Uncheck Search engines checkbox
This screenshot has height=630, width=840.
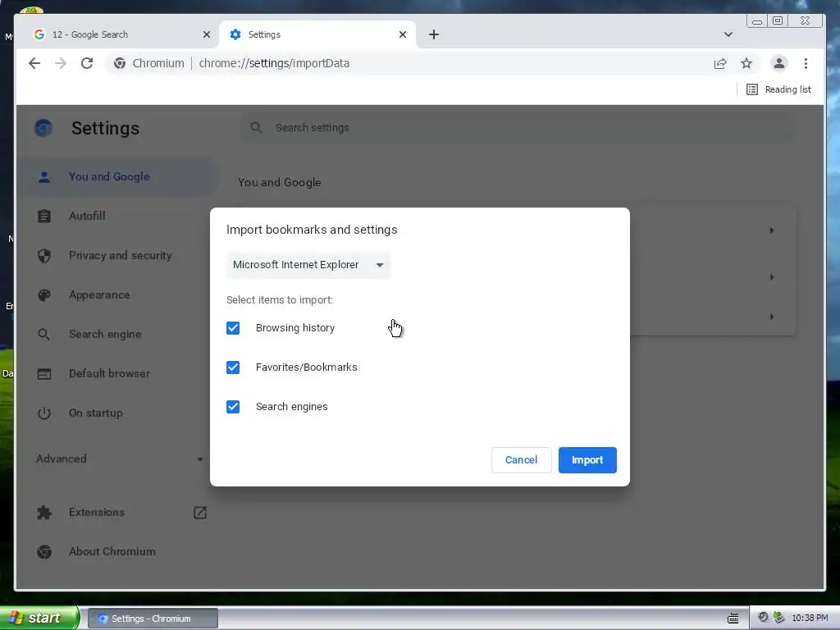(233, 407)
